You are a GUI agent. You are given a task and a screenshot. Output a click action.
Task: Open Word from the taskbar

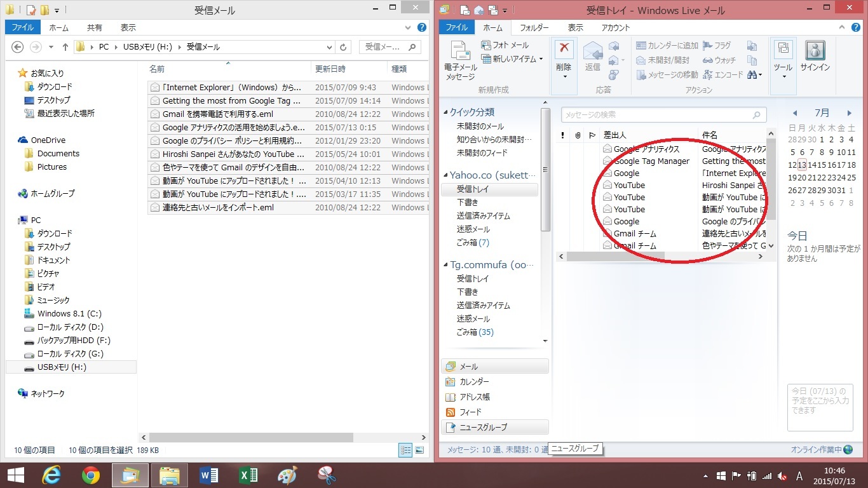tap(208, 475)
